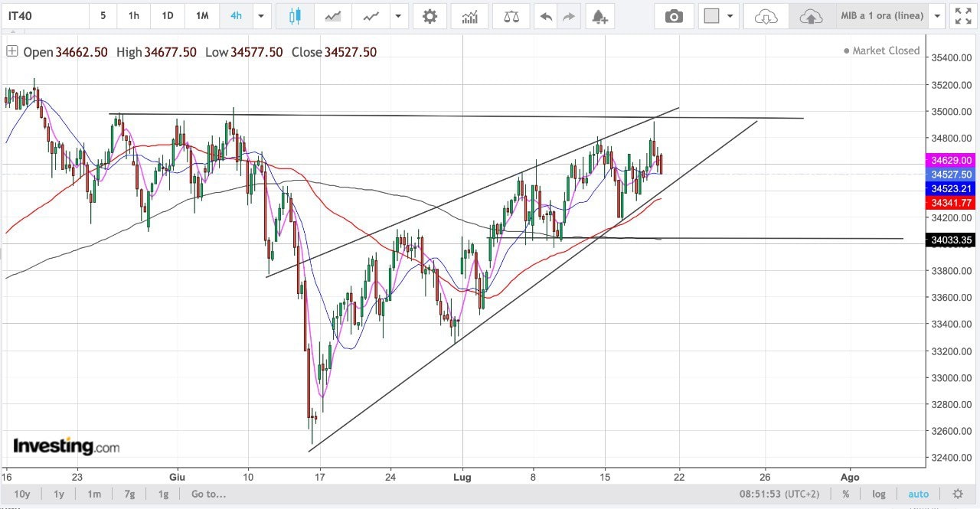Select the 1h interval
The image size is (980, 509).
click(134, 16)
